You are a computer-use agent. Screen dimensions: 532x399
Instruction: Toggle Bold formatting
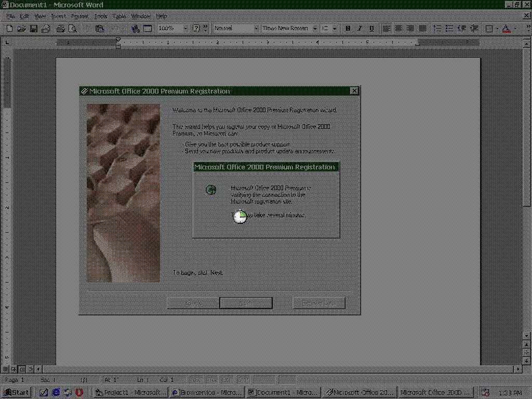348,29
